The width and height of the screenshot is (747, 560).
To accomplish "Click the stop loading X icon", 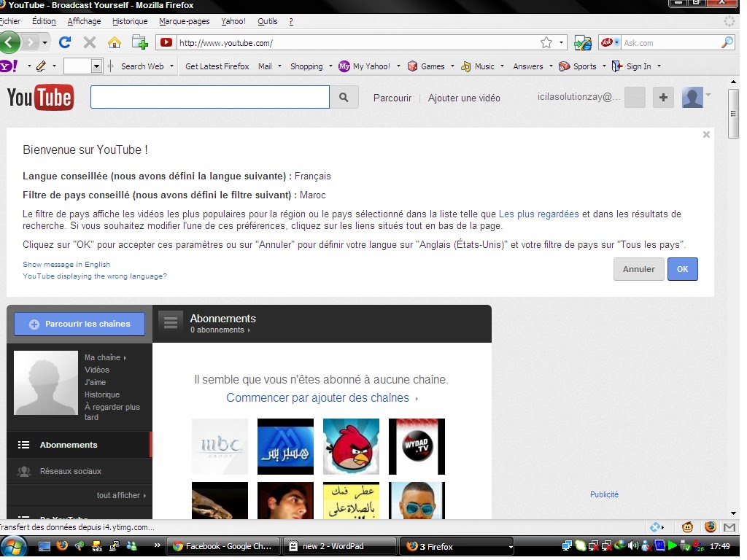I will click(90, 43).
